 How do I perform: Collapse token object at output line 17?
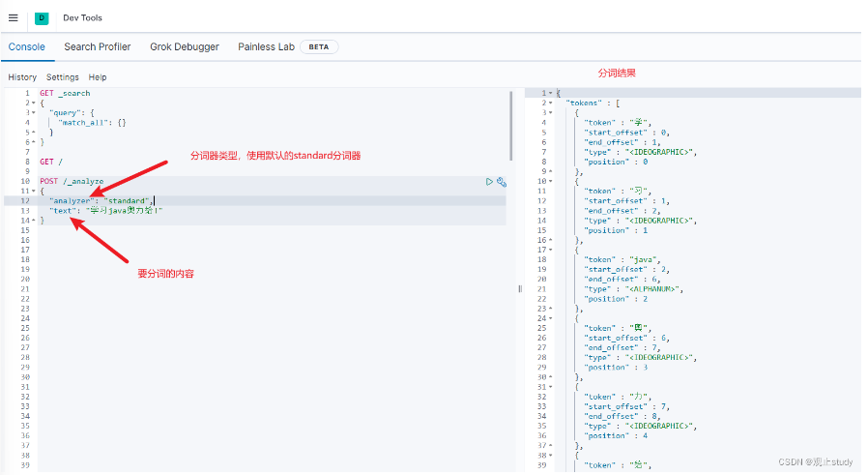[x=550, y=250]
